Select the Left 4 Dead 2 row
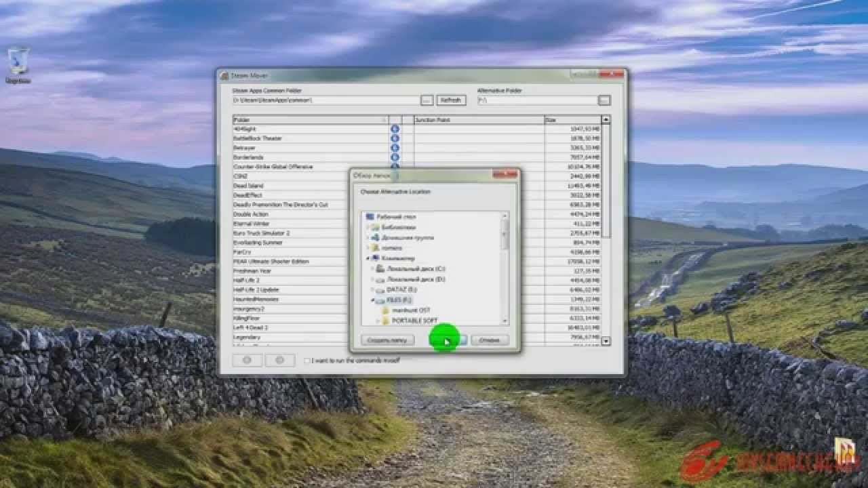Screen dimensions: 868x488 coord(292,328)
